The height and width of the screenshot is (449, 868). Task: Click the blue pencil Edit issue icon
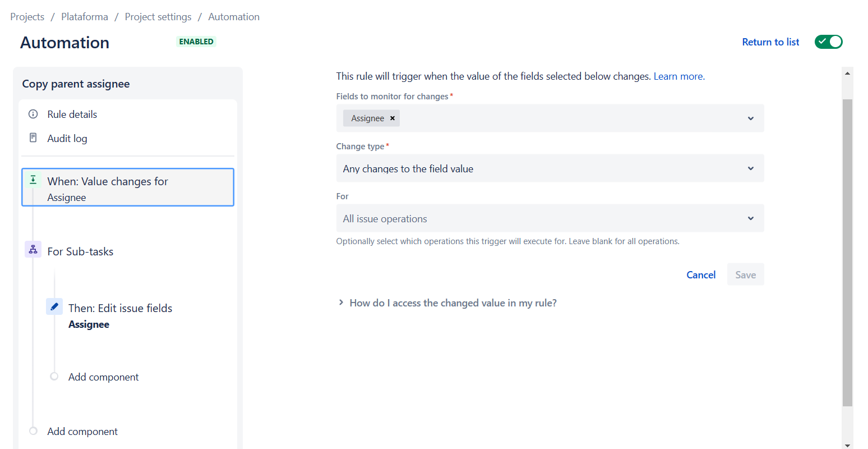(x=54, y=306)
